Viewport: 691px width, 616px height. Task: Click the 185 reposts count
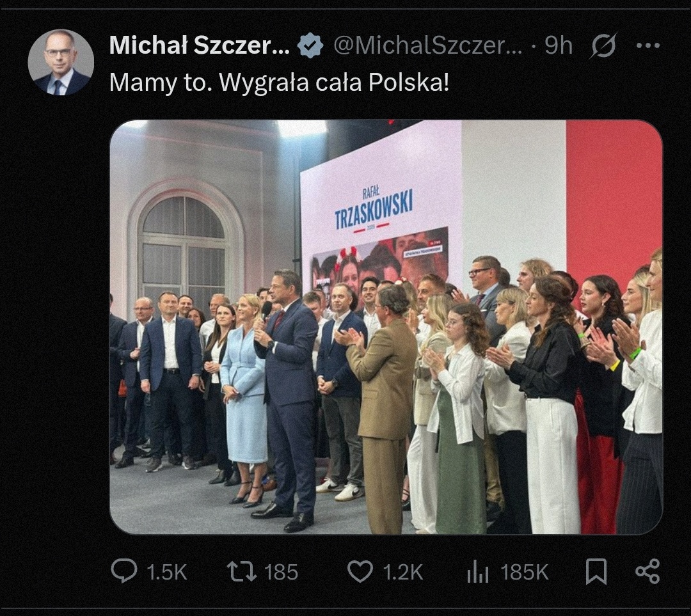(x=282, y=571)
